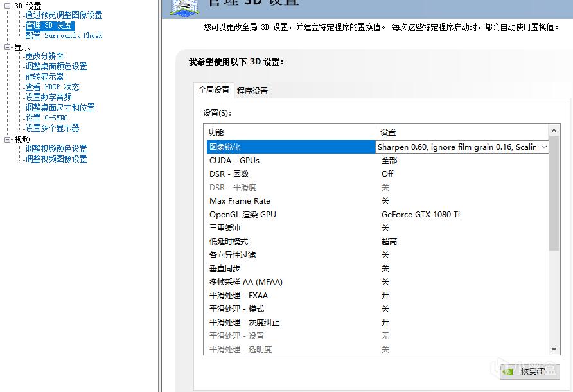The height and width of the screenshot is (392, 573).
Task: Click the Off value for DSR - 因数
Action: [x=387, y=174]
